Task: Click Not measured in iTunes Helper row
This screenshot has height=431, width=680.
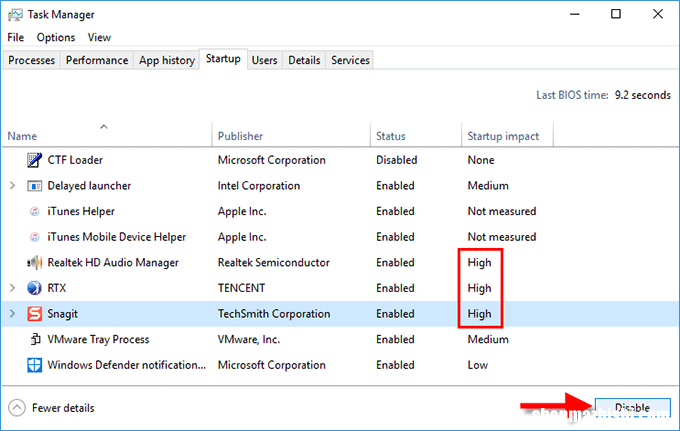Action: tap(502, 211)
